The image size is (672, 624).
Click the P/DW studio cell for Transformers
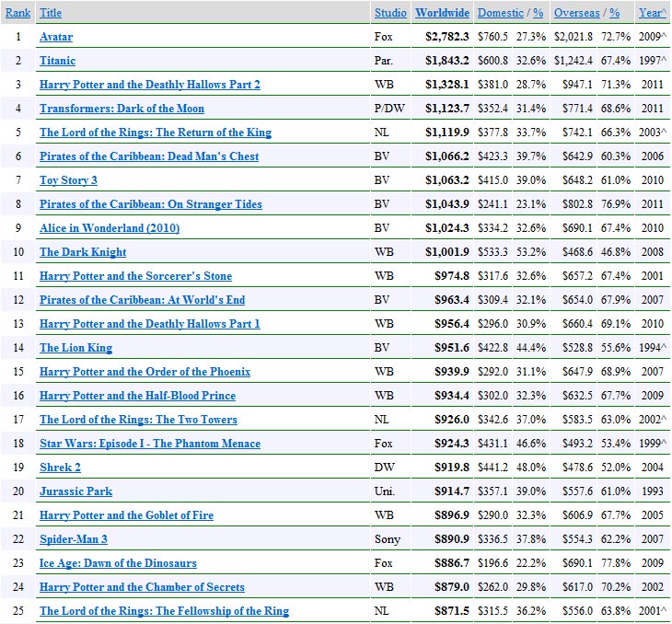coord(389,109)
